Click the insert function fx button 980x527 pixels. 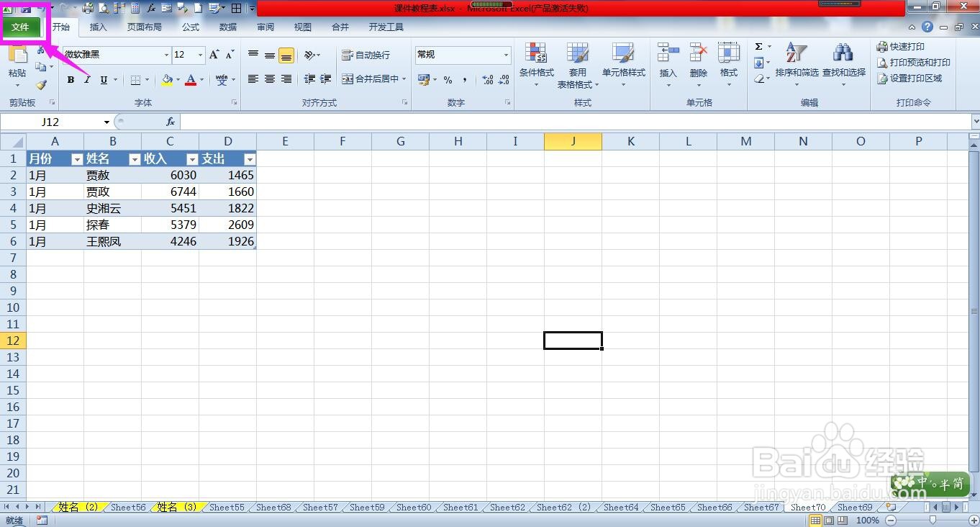[171, 122]
